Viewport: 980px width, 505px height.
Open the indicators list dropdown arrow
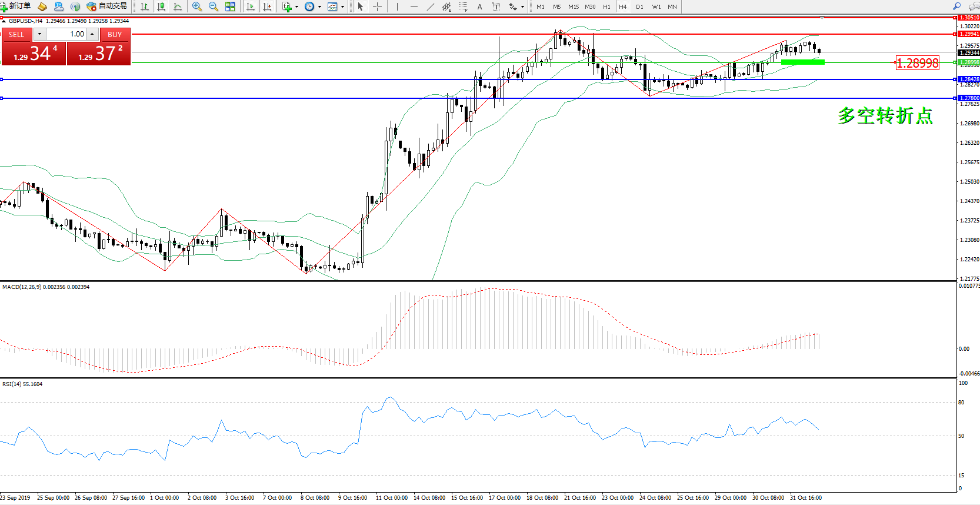(x=296, y=7)
